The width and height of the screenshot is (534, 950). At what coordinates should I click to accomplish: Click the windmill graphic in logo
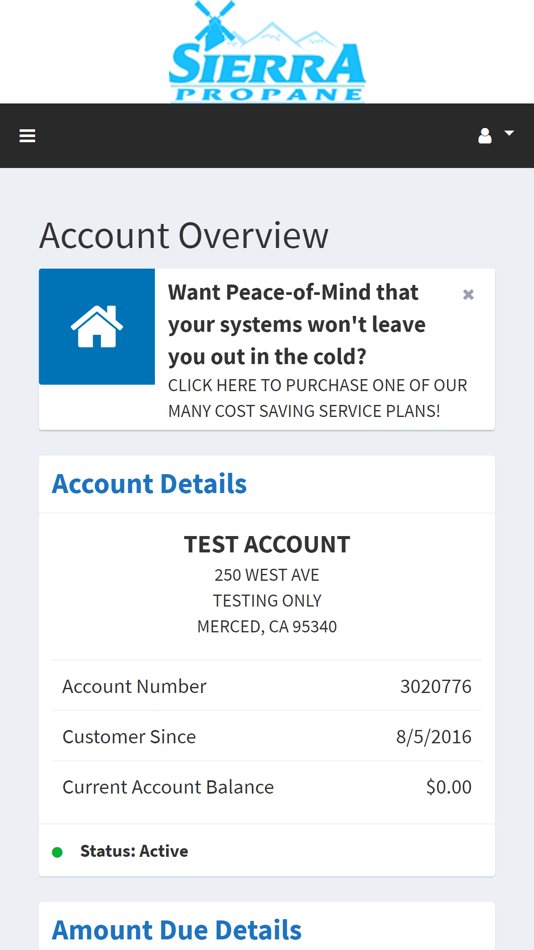pos(213,24)
